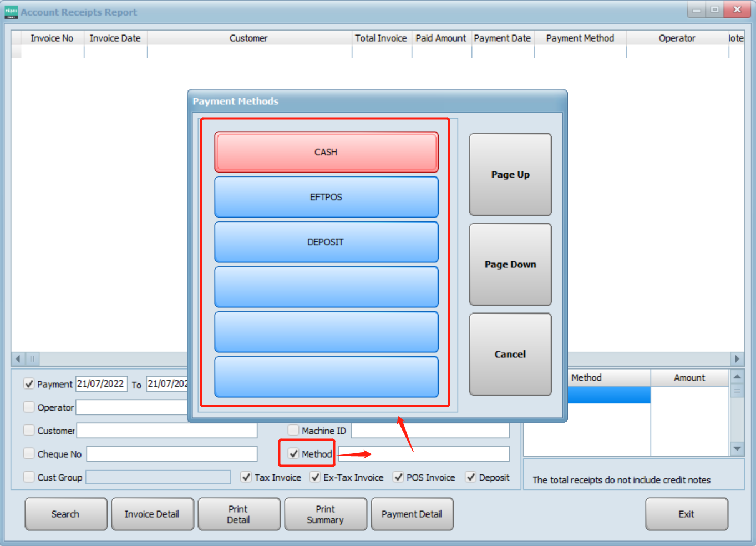Click the Payment Date column header

pos(502,38)
